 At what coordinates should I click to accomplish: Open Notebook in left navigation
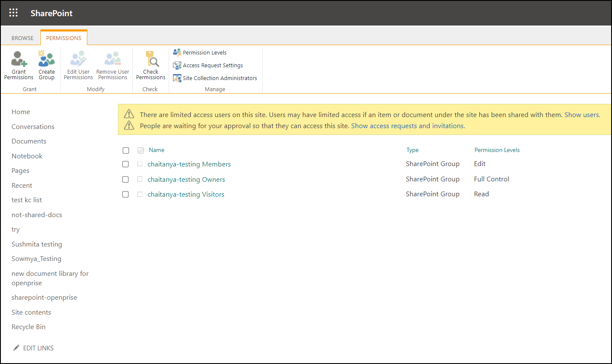pyautogui.click(x=27, y=156)
